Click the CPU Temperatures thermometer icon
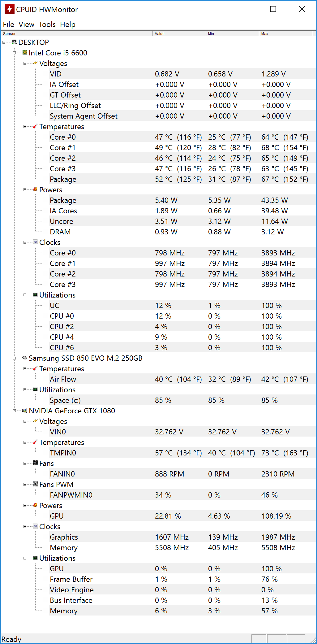Image resolution: width=317 pixels, height=644 pixels. (x=35, y=126)
